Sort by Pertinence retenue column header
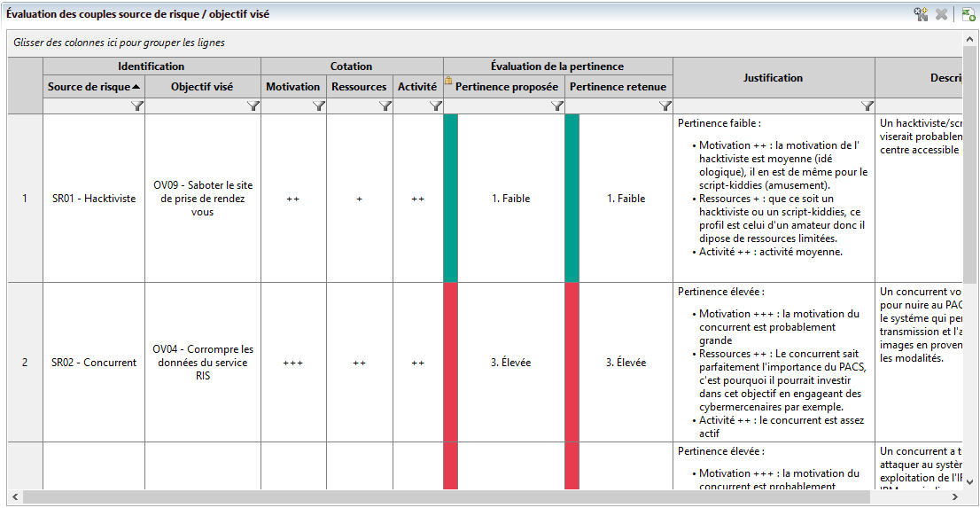 click(x=618, y=87)
